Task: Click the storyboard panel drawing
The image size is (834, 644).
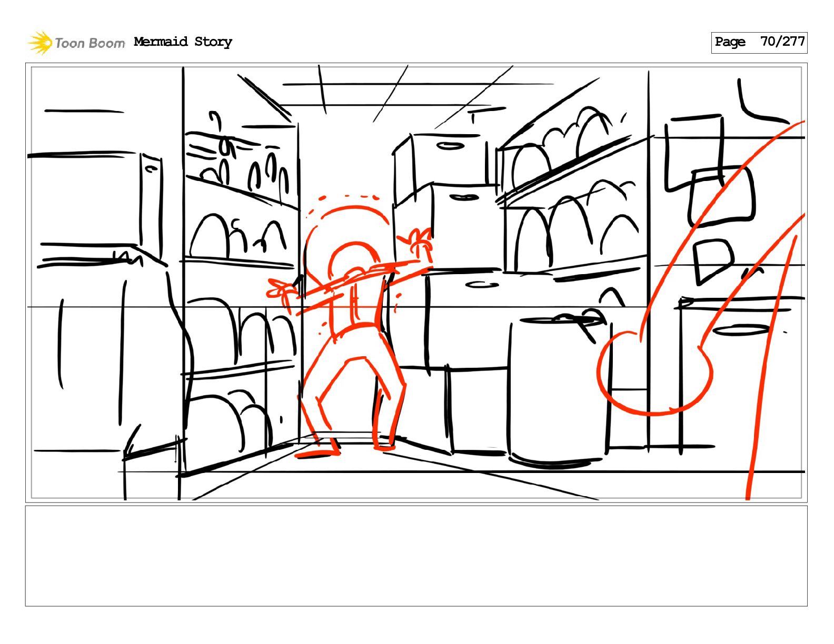Action: tap(416, 283)
